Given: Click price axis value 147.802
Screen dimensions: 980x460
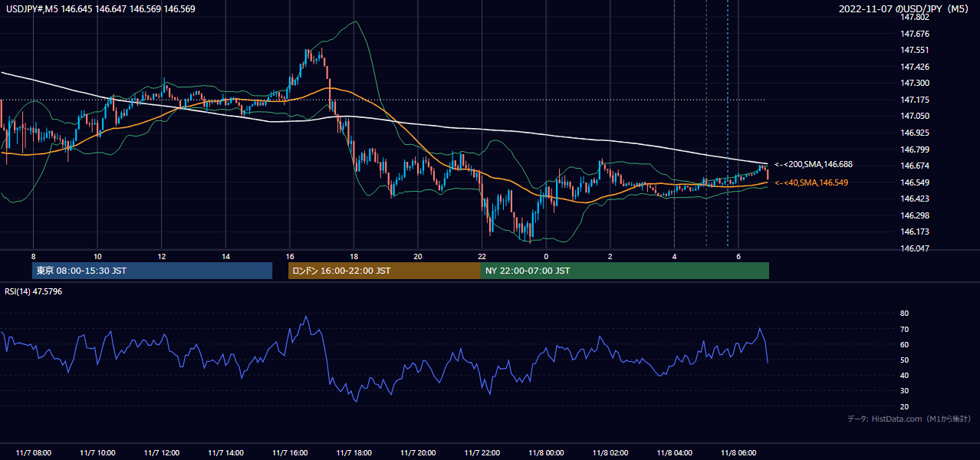Looking at the screenshot, I should [915, 17].
